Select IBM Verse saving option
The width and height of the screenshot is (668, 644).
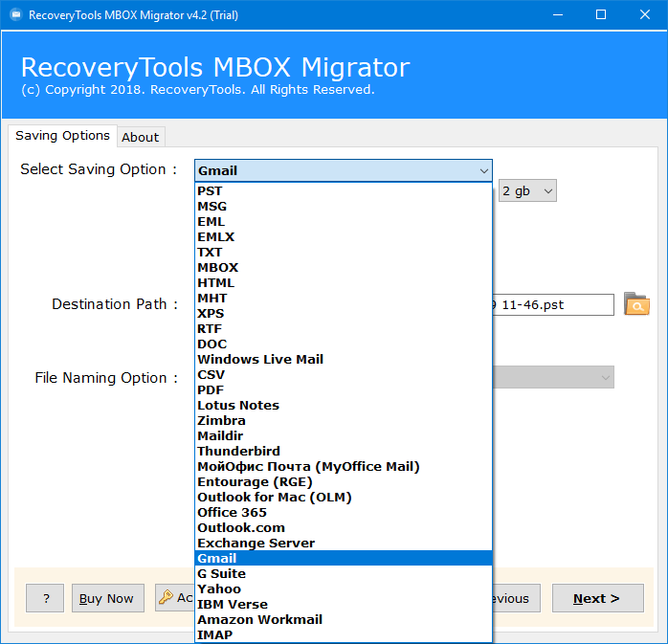point(344,605)
